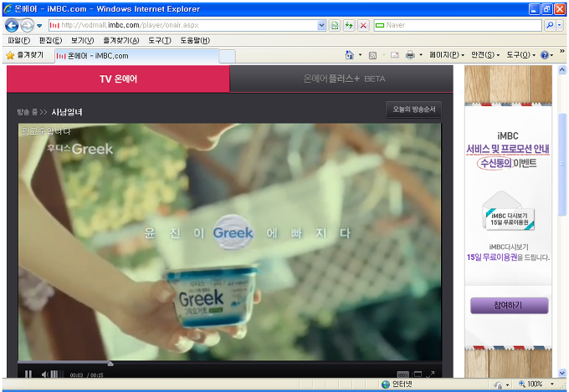Refresh the page with green arrows icon

pos(349,25)
